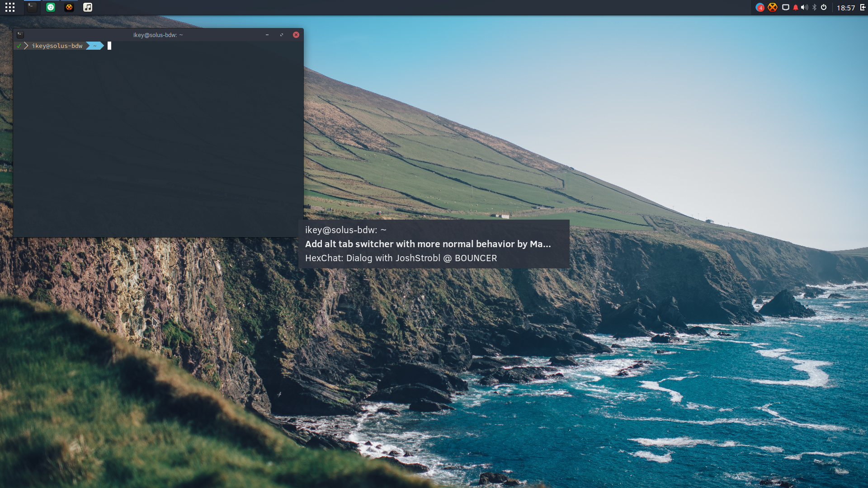Click the 'ikey@solus-bdw' prompt text in terminal
Screen dimensions: 868x488
57,46
